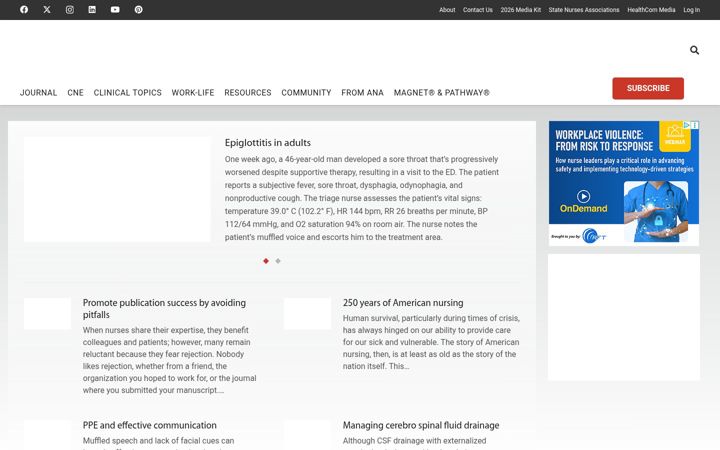Click the AdChoices icon on the ad

click(x=686, y=125)
